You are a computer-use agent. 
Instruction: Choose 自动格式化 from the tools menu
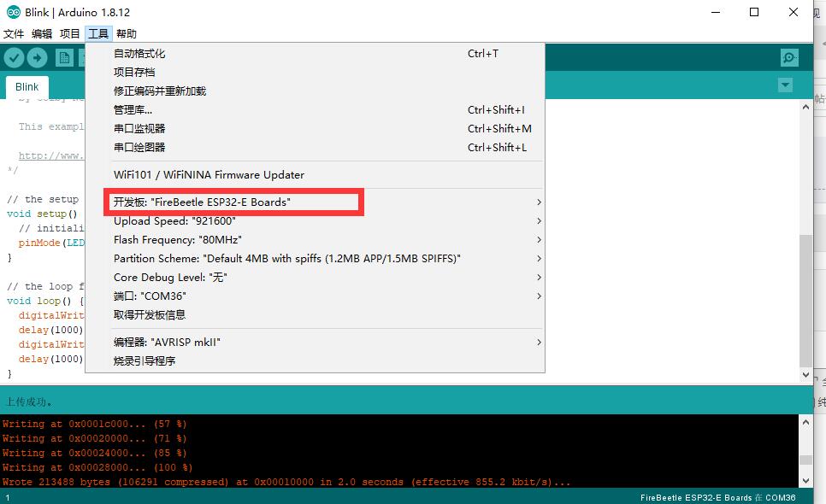315,54
